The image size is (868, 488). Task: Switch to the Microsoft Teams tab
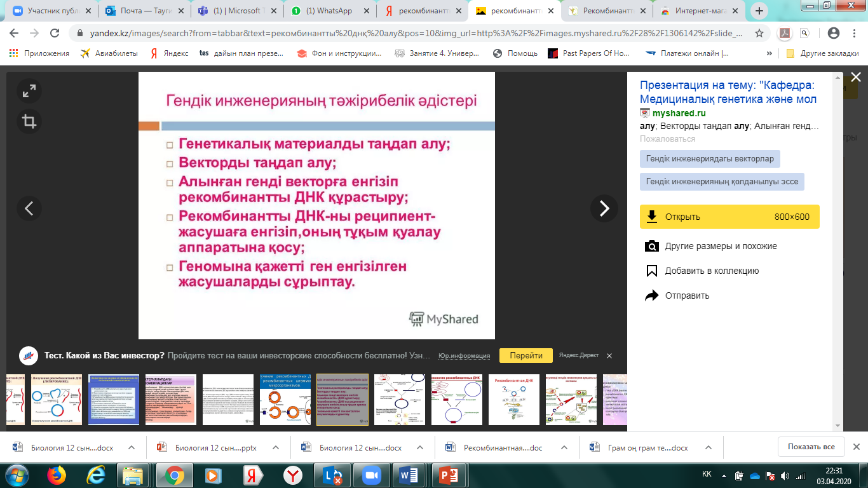238,11
